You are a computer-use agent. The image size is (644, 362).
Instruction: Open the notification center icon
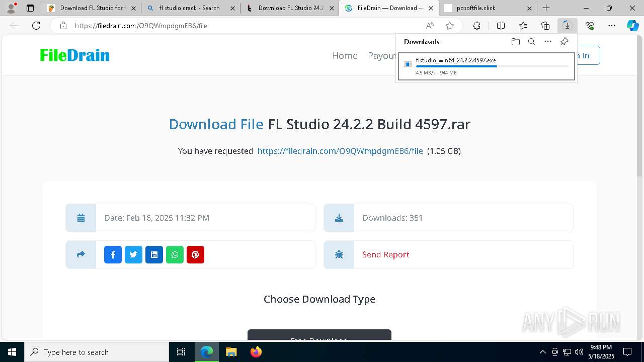pos(628,352)
